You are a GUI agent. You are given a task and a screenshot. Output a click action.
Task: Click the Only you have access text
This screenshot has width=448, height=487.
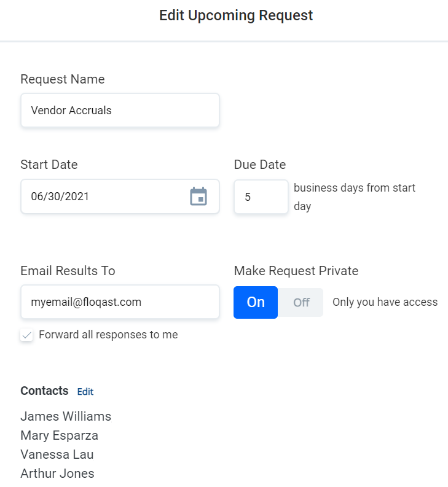(385, 302)
